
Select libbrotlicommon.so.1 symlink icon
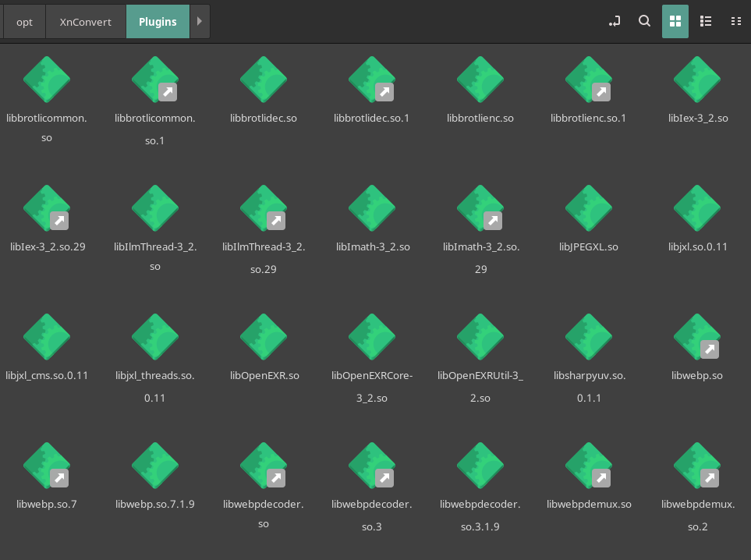pyautogui.click(x=154, y=80)
